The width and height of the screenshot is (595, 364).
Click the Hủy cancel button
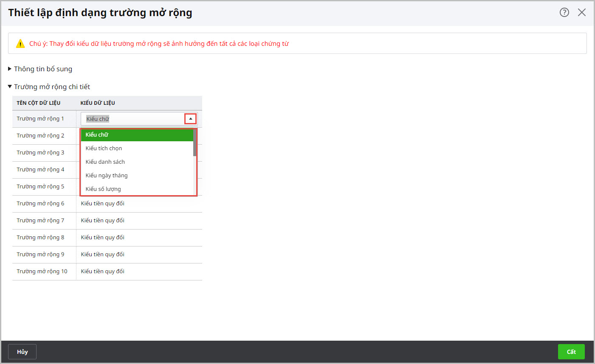click(22, 352)
